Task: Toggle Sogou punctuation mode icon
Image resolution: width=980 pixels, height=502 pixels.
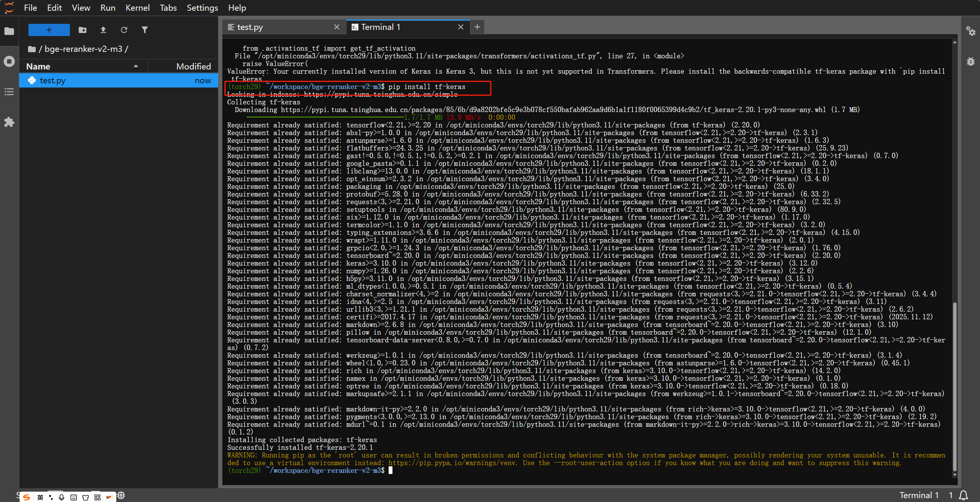Action: tap(51, 497)
